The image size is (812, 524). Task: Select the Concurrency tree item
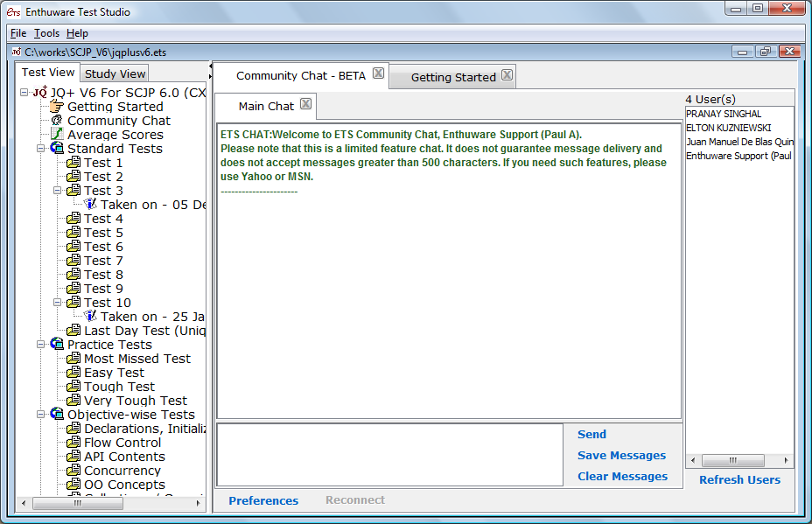[x=122, y=470]
